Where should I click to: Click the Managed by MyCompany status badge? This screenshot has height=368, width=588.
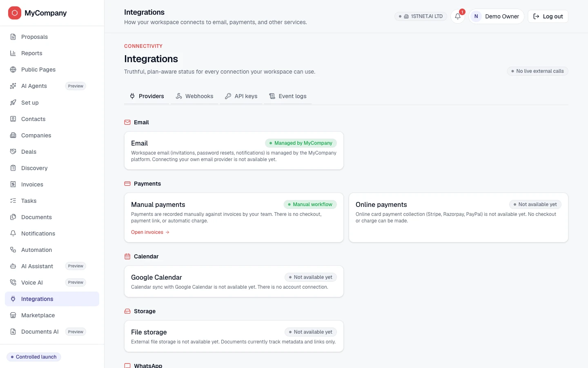[x=301, y=143]
